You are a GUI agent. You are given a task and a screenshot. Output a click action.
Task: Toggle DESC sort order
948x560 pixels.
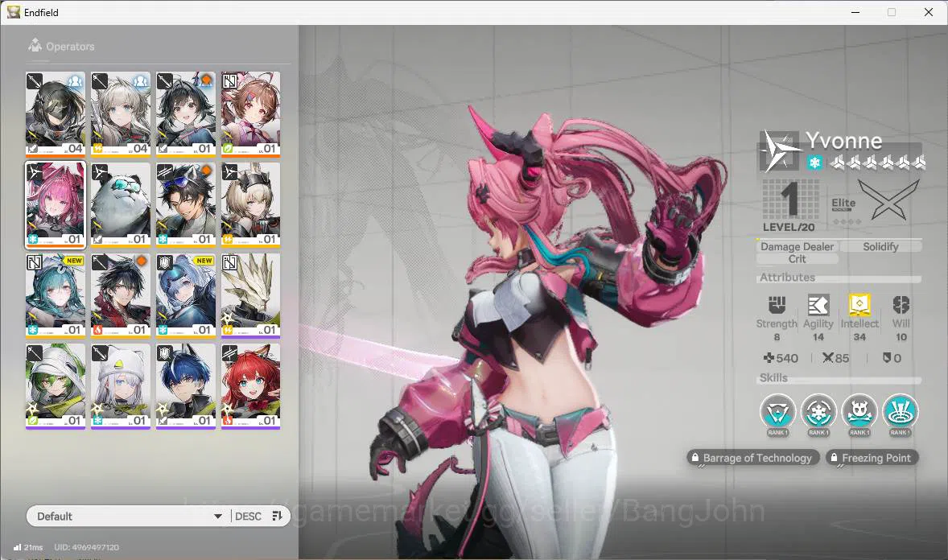pyautogui.click(x=248, y=517)
